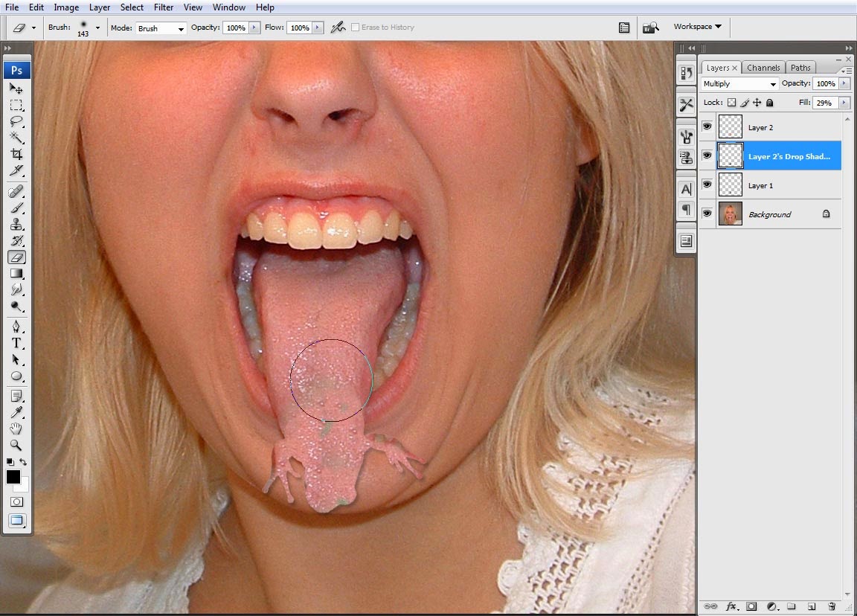The image size is (857, 616).
Task: Select the Crop tool
Action: coord(16,154)
